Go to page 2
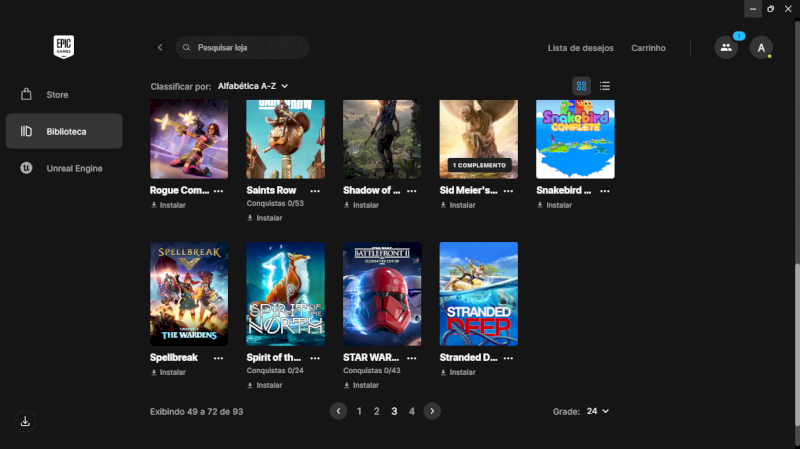 tap(377, 411)
